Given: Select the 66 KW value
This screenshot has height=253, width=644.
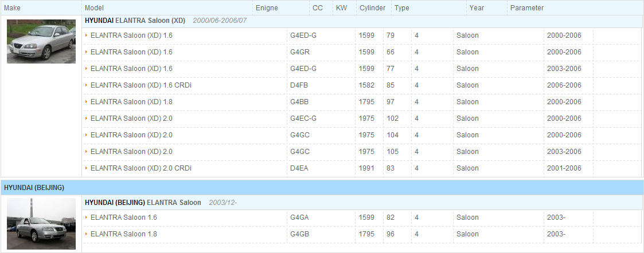Looking at the screenshot, I should pos(391,52).
